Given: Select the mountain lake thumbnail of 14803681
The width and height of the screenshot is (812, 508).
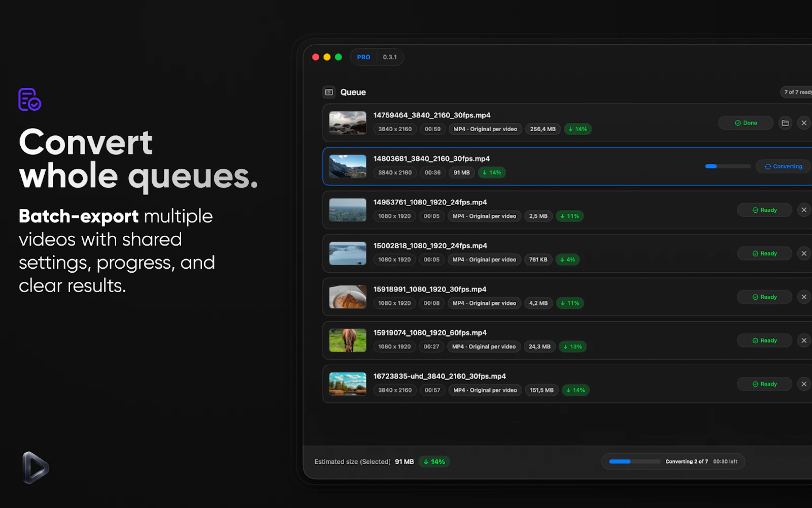Looking at the screenshot, I should tap(348, 167).
